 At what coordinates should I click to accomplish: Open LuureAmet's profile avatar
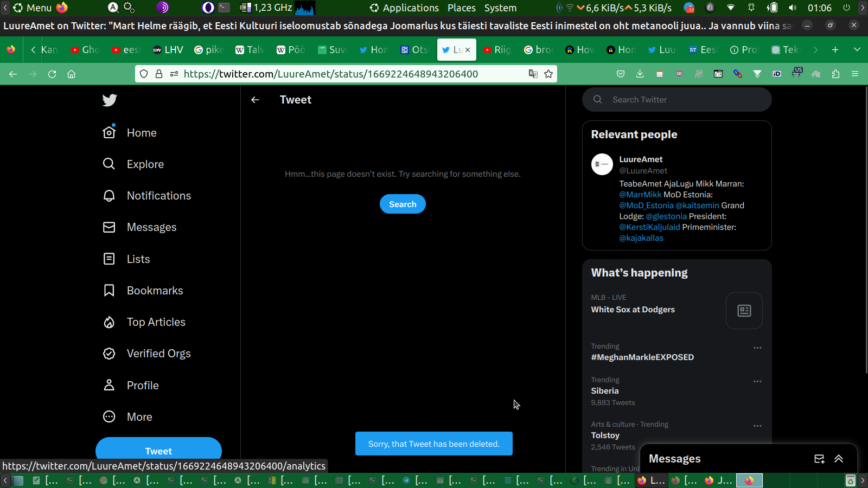pos(602,164)
